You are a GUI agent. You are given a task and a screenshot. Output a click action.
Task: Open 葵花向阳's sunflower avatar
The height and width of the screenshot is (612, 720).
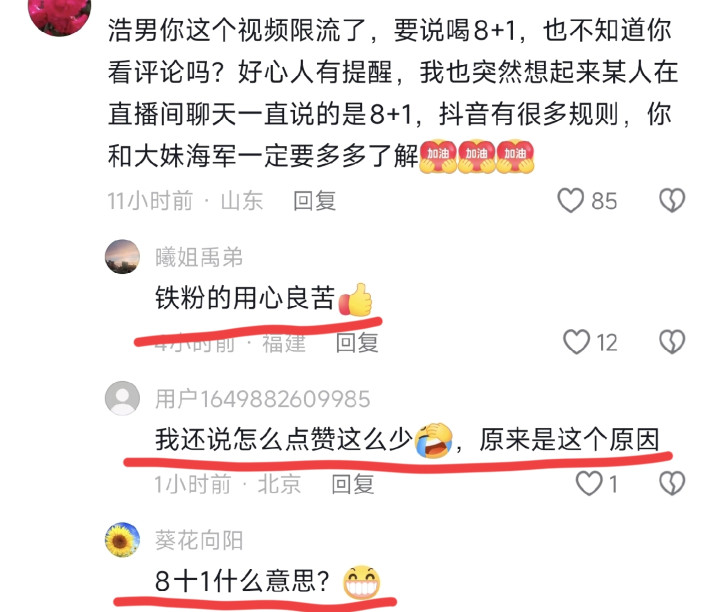123,539
